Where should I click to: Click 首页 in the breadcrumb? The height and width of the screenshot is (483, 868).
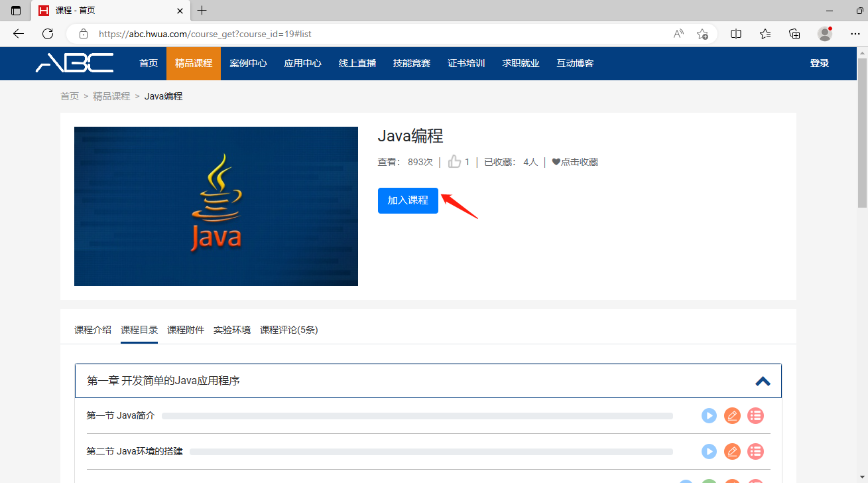tap(70, 96)
